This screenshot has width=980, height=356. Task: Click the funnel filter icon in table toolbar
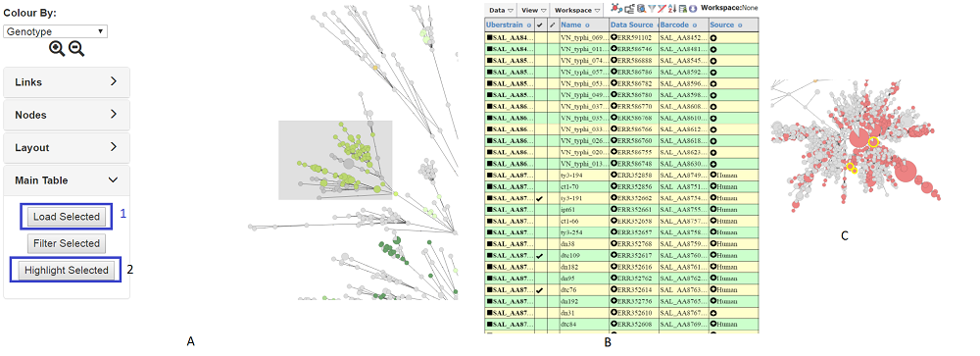point(652,9)
